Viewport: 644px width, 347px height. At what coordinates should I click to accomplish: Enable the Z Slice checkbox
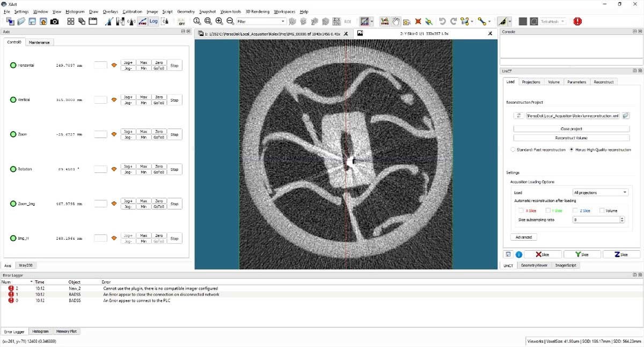click(x=575, y=211)
